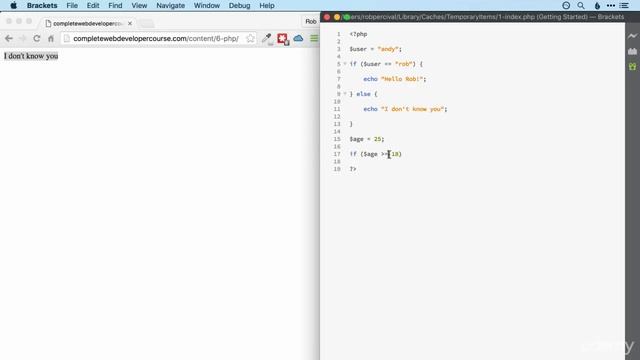Image resolution: width=640 pixels, height=360 pixels.
Task: Click the clock status icon in menu bar
Action: pyautogui.click(x=566, y=6)
